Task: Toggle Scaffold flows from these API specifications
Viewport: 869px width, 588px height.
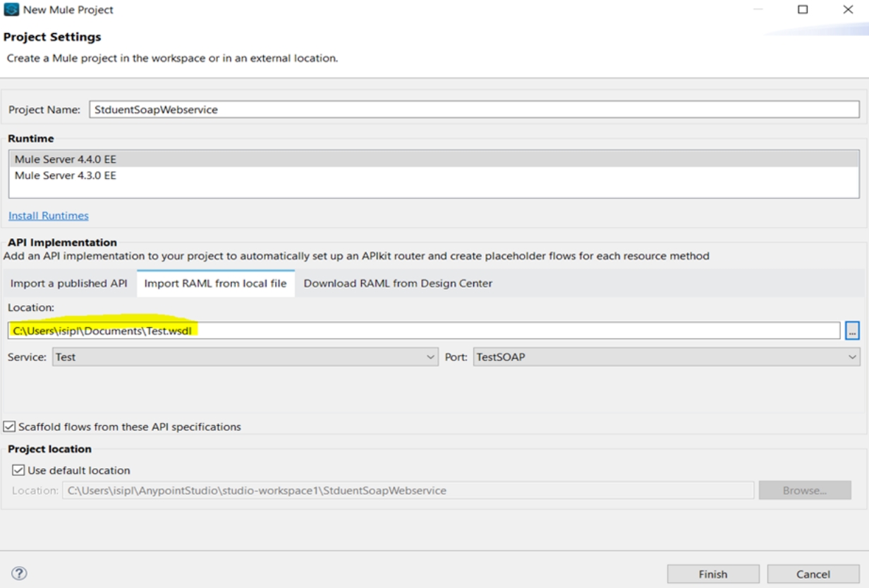Action: pos(9,427)
